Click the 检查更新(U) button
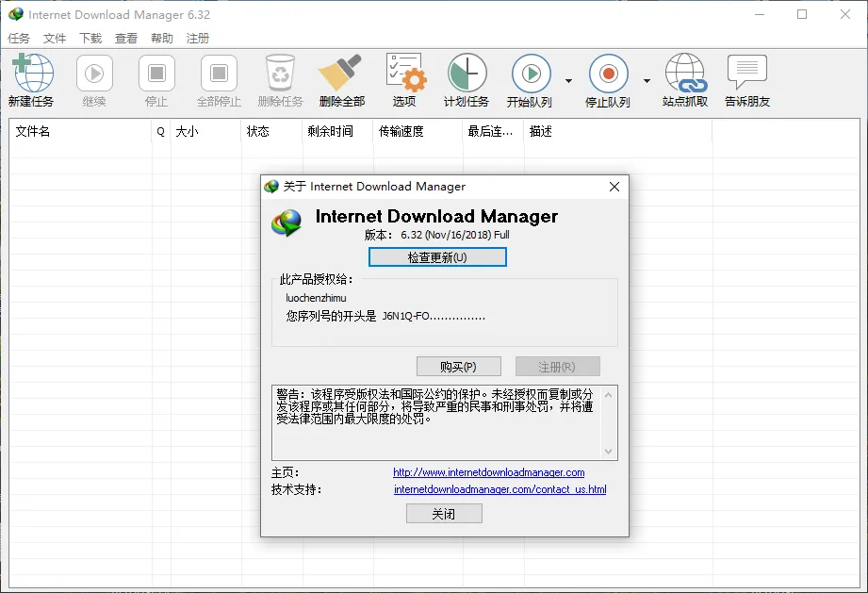This screenshot has width=868, height=593. [x=437, y=257]
